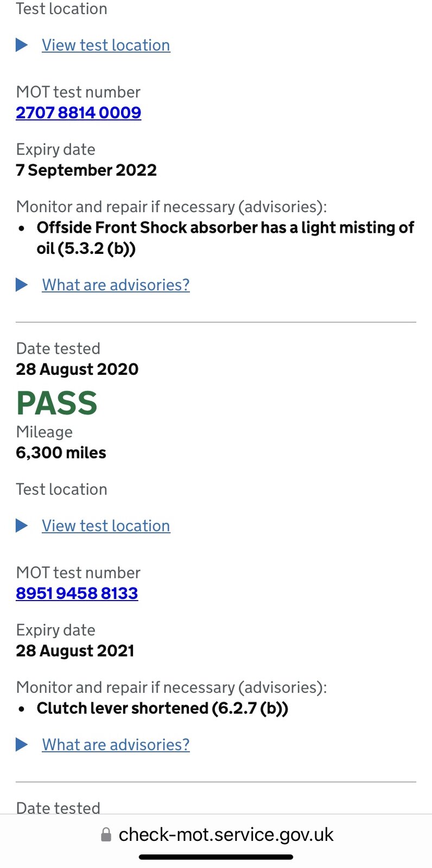This screenshot has width=432, height=868.
Task: Tap the Offside Front Shock absorber advisory
Action: [225, 238]
